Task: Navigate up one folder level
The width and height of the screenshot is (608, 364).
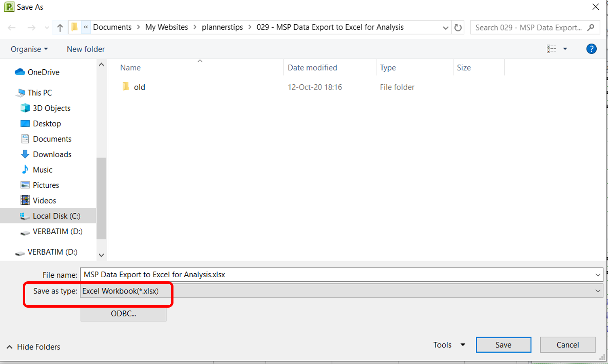Action: click(60, 27)
